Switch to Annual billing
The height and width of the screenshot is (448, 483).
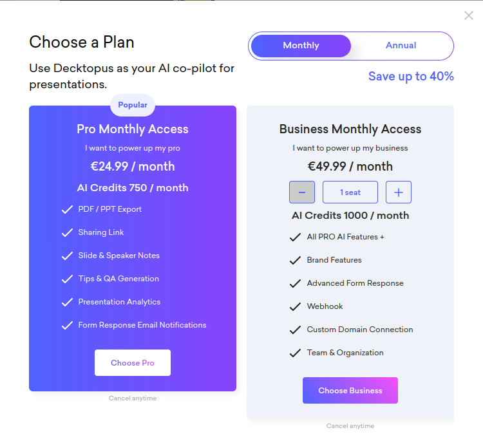(401, 46)
